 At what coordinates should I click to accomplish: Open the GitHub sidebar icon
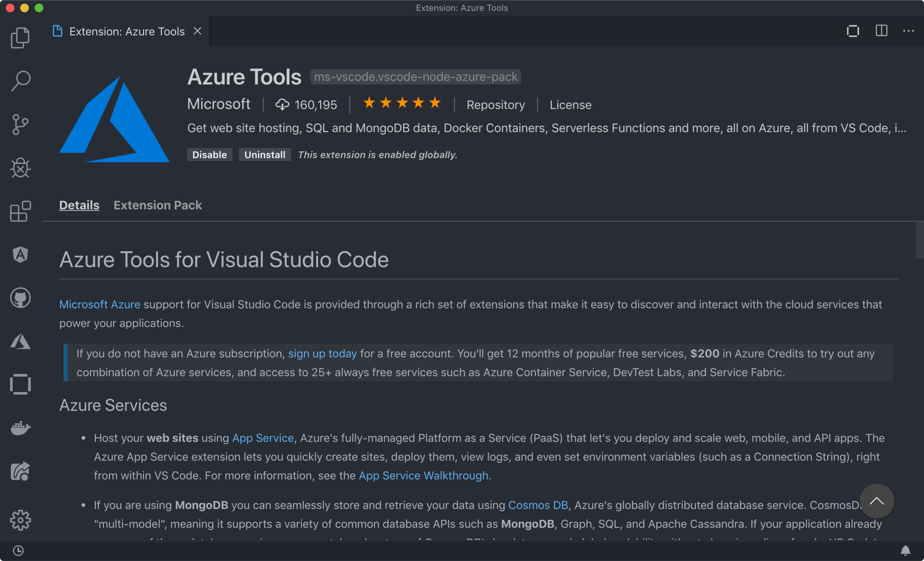coord(20,298)
